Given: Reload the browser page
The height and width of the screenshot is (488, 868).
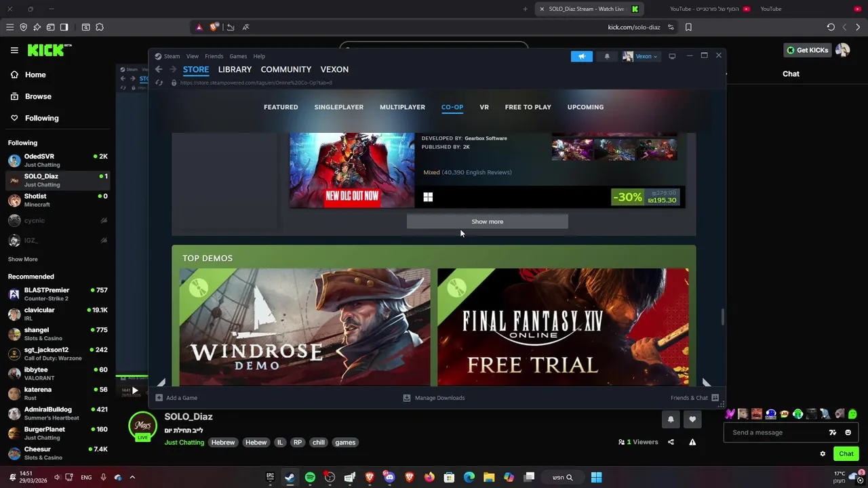Looking at the screenshot, I should [831, 27].
